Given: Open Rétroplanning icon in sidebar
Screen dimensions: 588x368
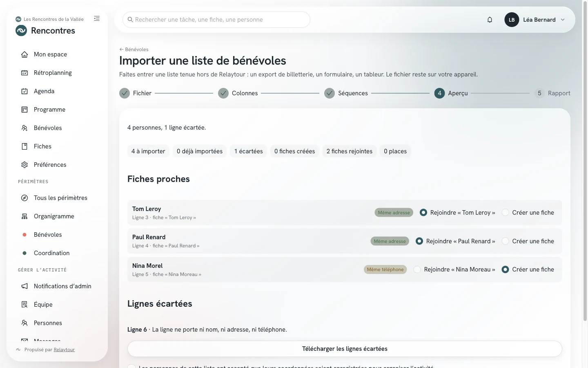Looking at the screenshot, I should 24,73.
